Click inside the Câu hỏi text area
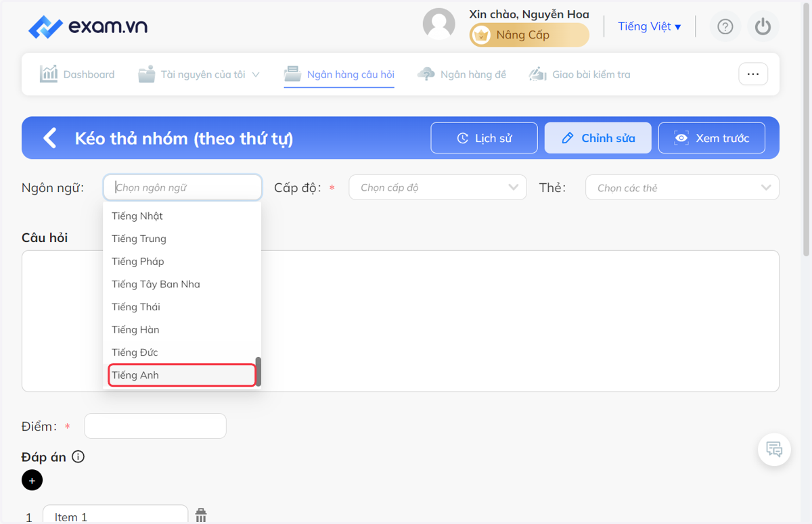Image resolution: width=812 pixels, height=524 pixels. (x=401, y=321)
